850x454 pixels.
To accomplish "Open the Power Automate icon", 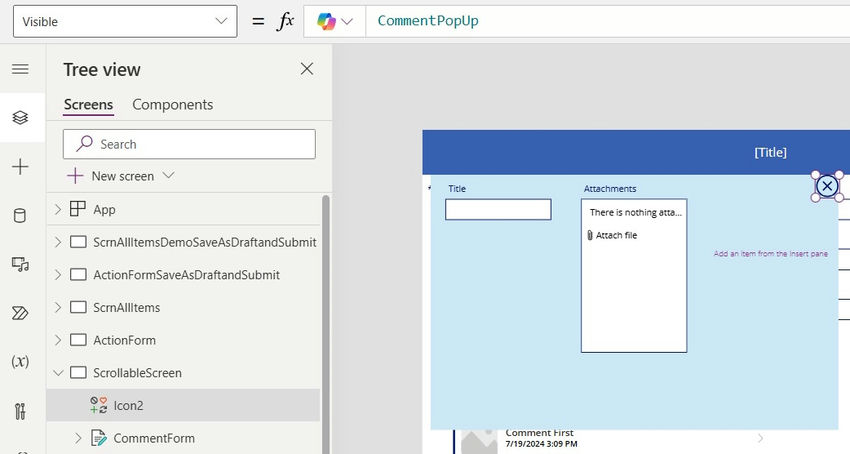I will (x=20, y=313).
